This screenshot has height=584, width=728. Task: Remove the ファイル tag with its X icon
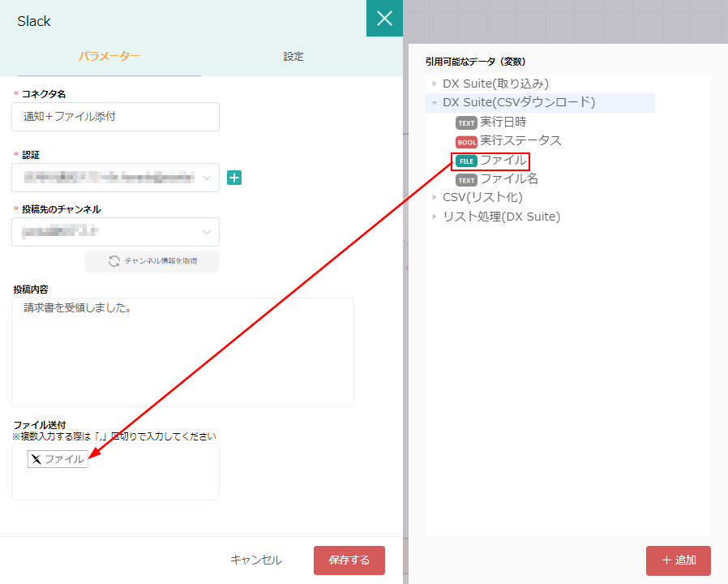(36, 459)
